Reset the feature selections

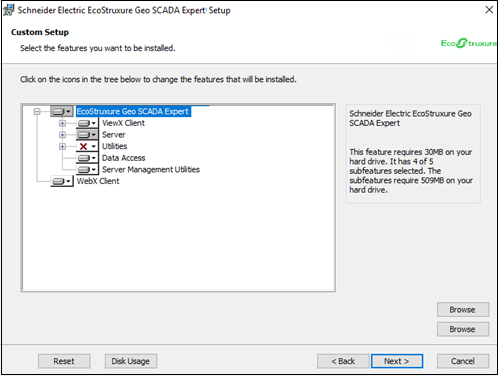pyautogui.click(x=64, y=361)
